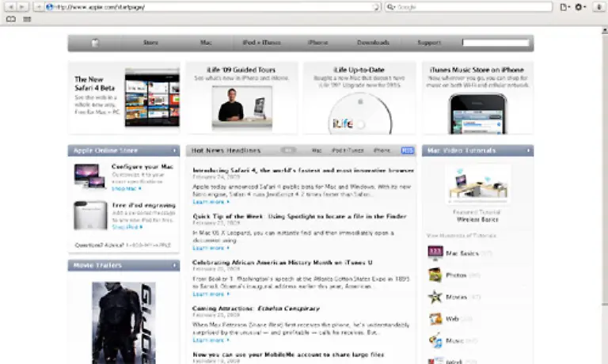Show all bookmarks with the book icon
This screenshot has height=364, width=608.
11,19
